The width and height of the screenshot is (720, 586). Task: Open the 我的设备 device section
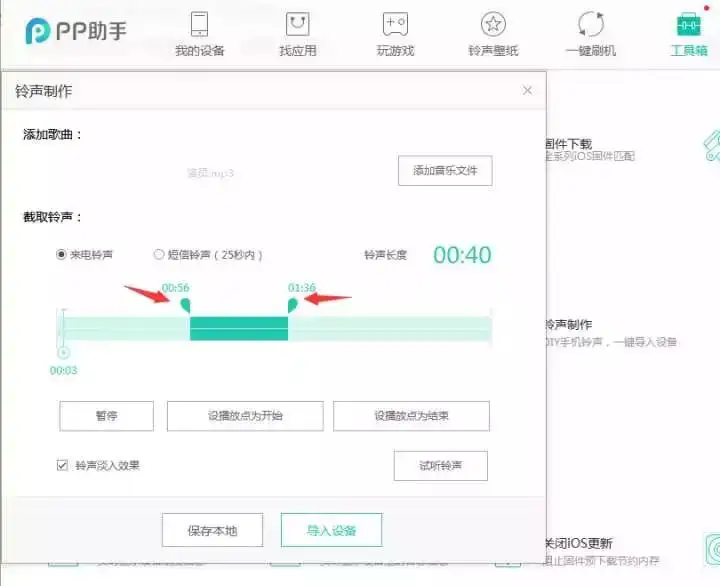(199, 34)
